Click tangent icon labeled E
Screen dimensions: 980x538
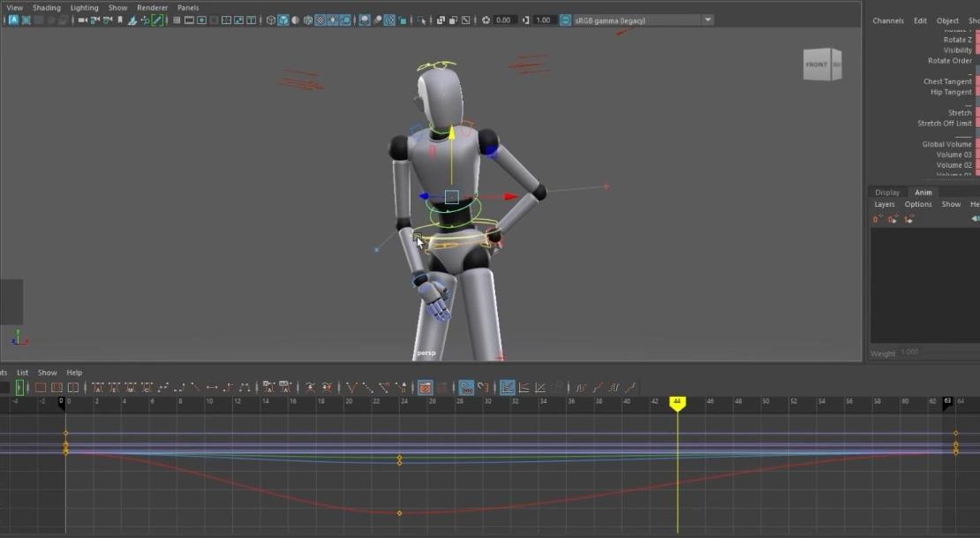(x=115, y=388)
